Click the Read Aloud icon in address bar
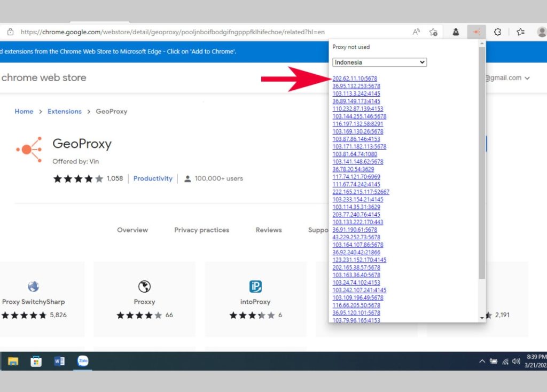Screen dimensions: 547x392 (416, 32)
